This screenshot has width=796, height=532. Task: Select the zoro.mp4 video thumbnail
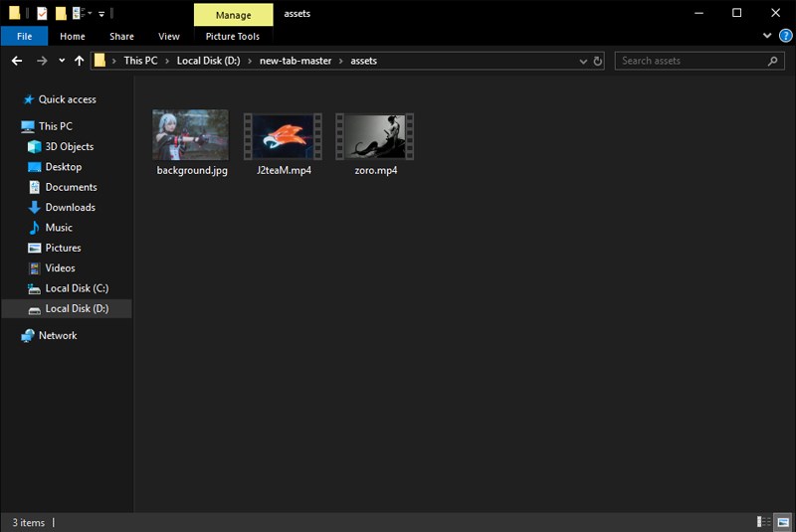coord(374,135)
